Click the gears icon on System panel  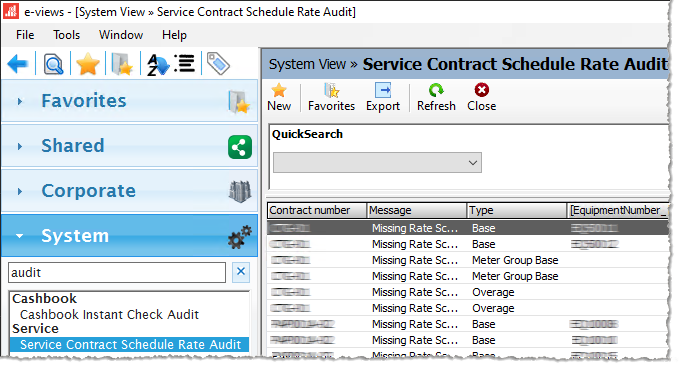[x=239, y=237]
